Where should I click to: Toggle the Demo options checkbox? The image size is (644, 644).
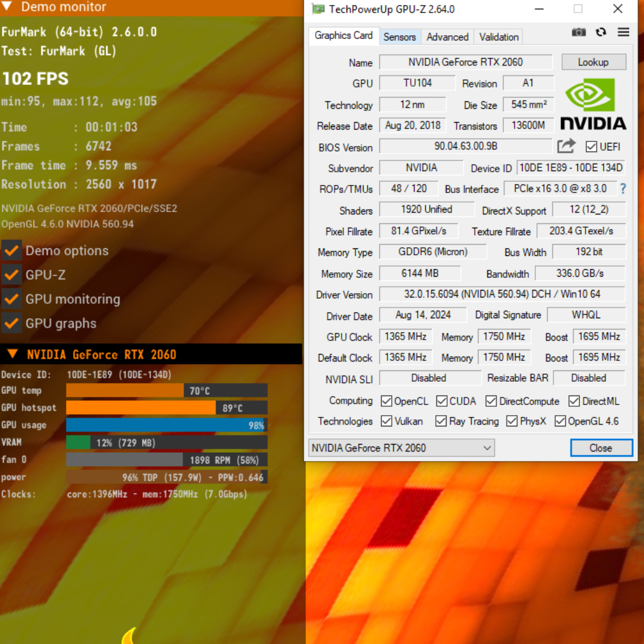coord(11,250)
